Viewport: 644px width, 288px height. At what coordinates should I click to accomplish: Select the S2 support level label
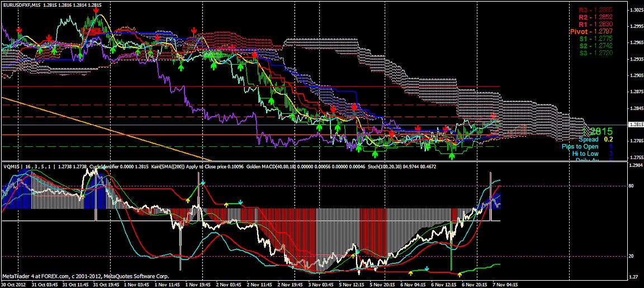(x=595, y=46)
